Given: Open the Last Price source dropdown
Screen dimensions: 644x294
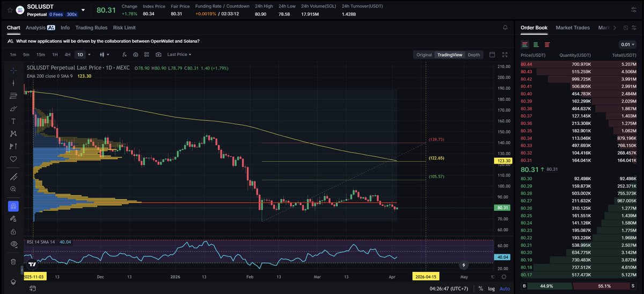Looking at the screenshot, I should 179,54.
